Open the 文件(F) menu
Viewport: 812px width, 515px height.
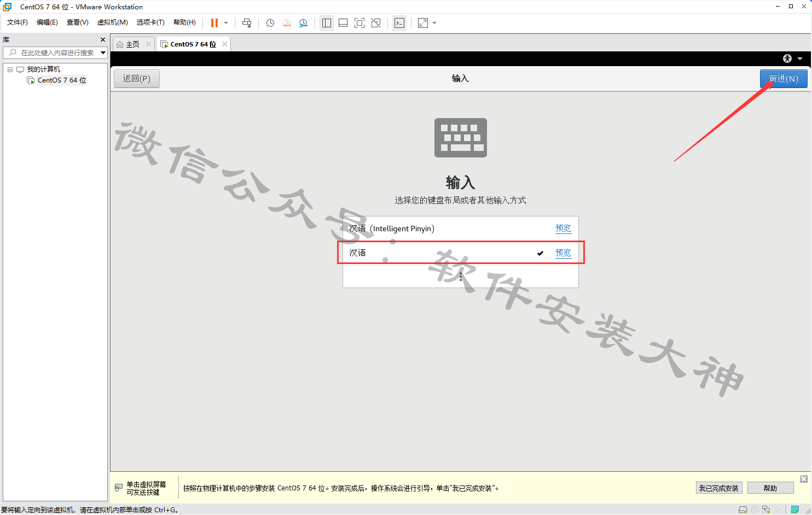18,22
